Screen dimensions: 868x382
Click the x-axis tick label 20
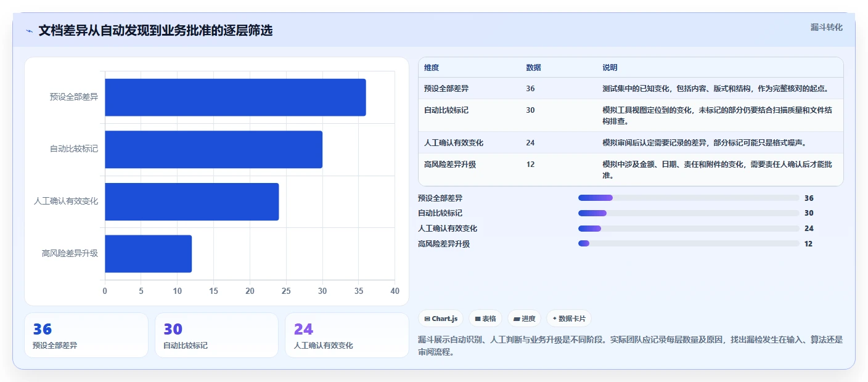click(250, 291)
